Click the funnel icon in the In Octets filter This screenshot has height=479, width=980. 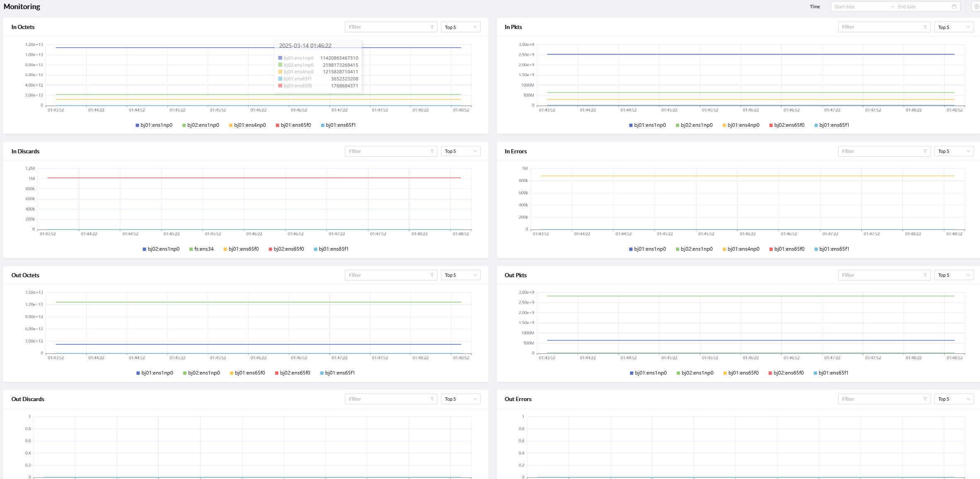432,27
